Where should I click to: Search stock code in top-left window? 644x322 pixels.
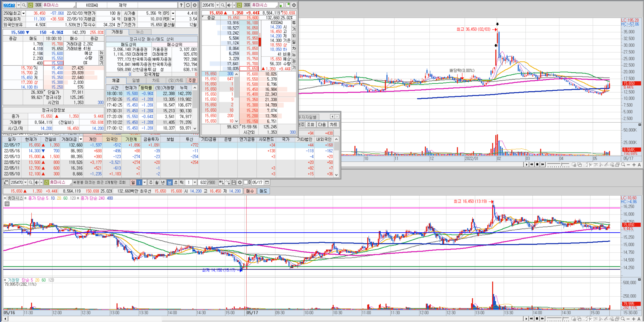pyautogui.click(x=24, y=5)
